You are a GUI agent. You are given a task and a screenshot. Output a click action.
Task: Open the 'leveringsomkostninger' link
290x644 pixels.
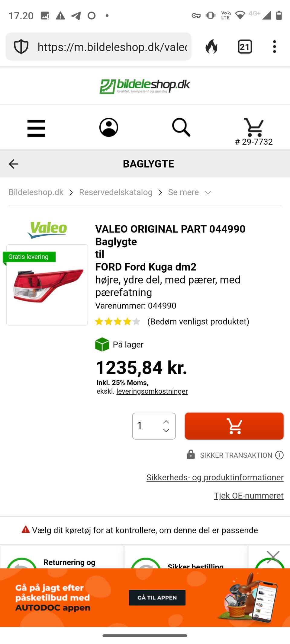tap(152, 391)
